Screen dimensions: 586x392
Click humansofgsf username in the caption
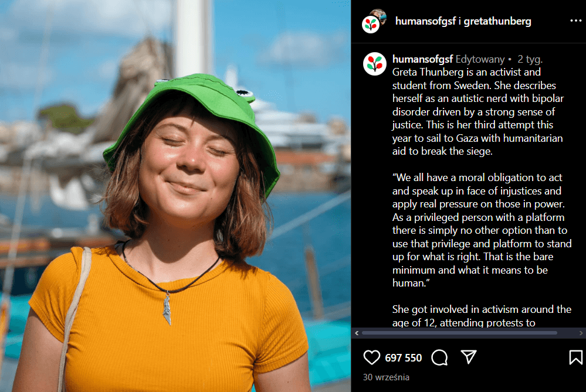pos(423,59)
